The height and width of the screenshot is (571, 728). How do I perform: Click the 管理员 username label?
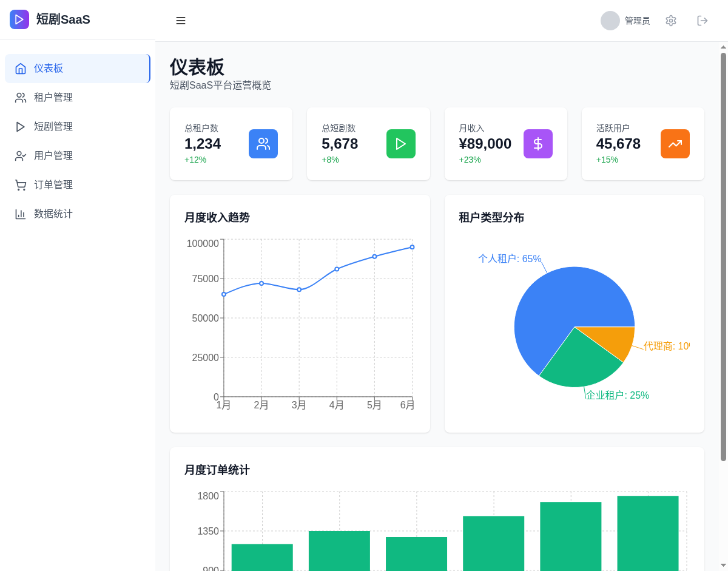pyautogui.click(x=637, y=21)
